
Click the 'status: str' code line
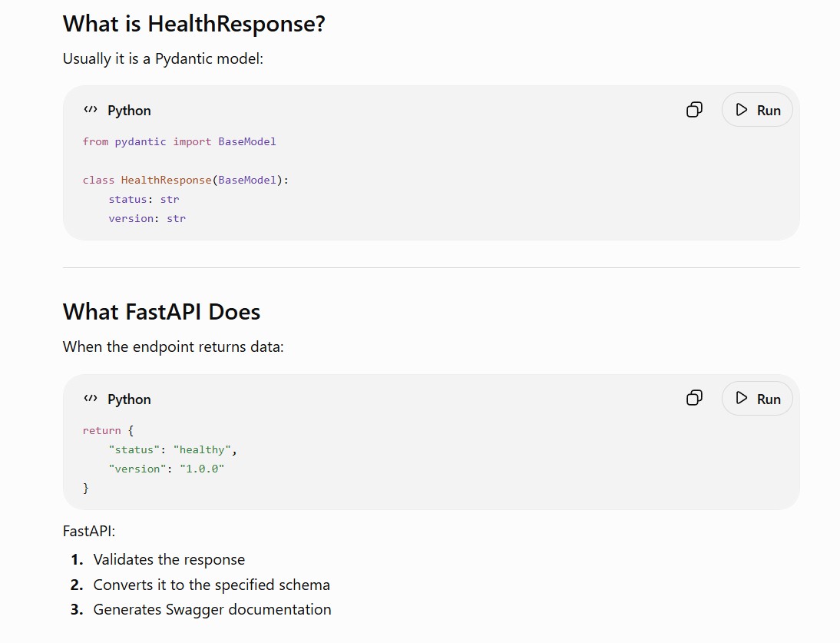click(144, 199)
